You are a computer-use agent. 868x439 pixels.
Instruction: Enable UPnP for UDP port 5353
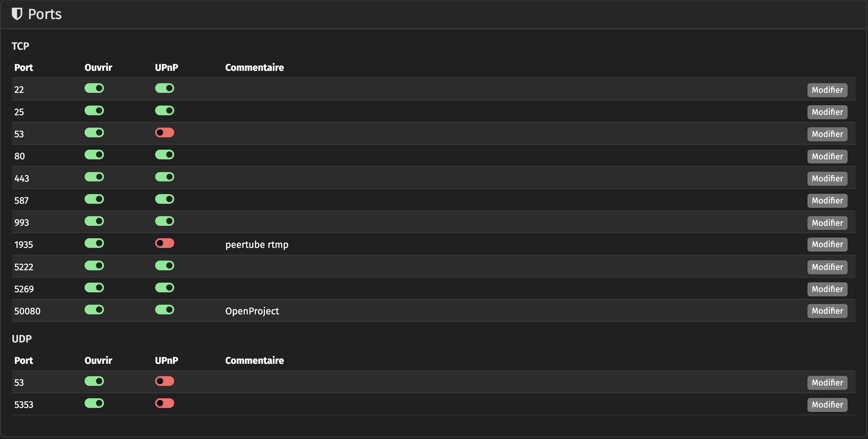[x=165, y=403]
